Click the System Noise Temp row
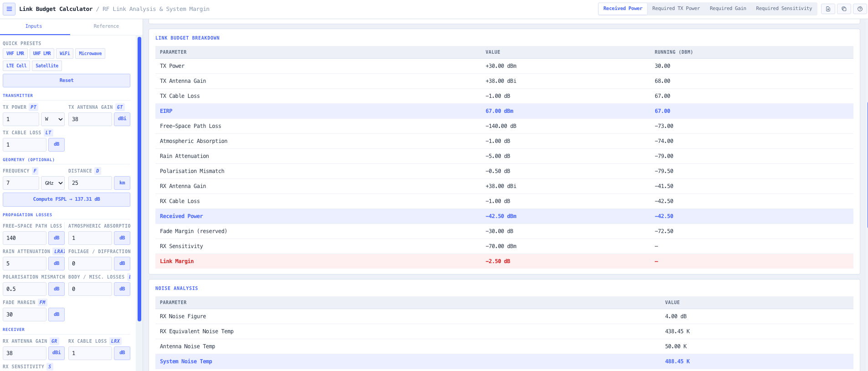 click(504, 361)
